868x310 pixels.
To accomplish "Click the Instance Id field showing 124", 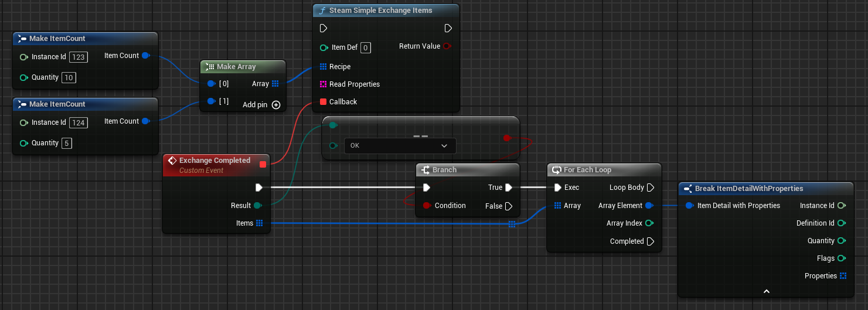I will pyautogui.click(x=78, y=122).
